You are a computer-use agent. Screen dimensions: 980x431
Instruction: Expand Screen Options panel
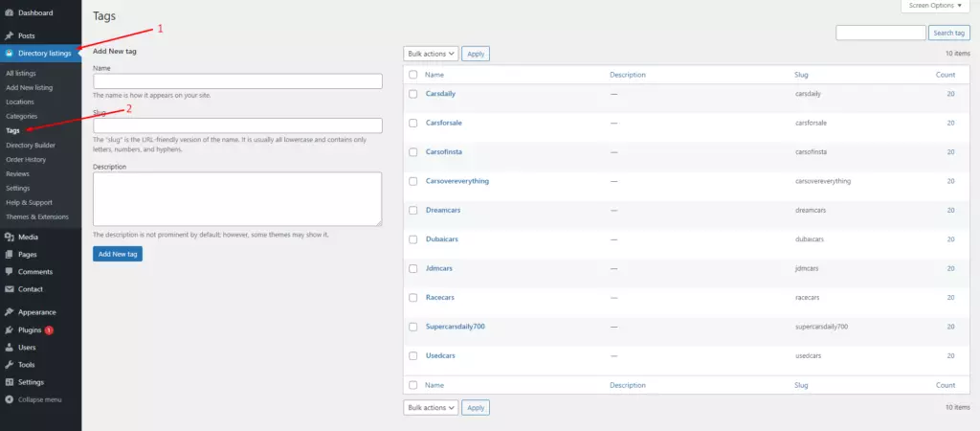pos(935,6)
